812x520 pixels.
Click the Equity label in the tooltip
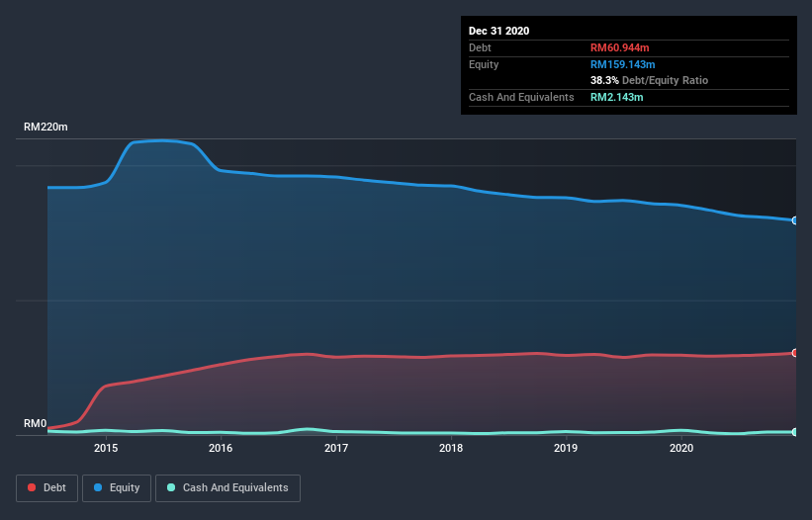coord(484,64)
